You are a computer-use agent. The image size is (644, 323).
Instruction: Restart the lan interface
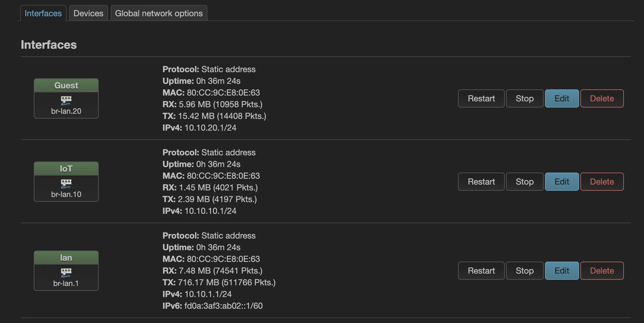[481, 271]
